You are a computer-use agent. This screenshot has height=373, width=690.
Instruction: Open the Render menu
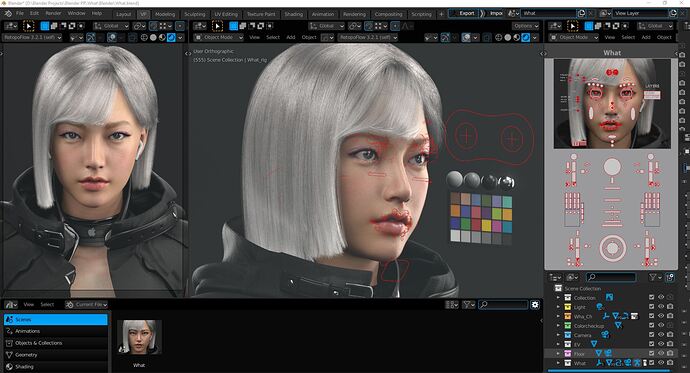(53, 14)
